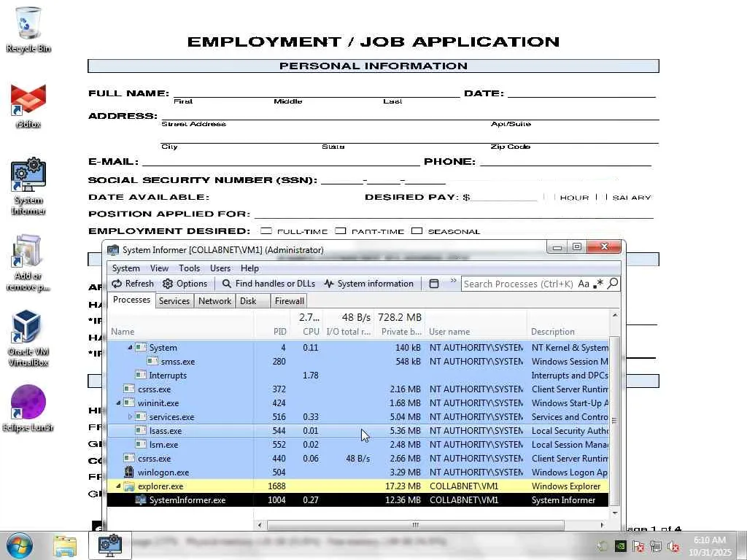Select the csrss.exe row with PID 440
The height and width of the screenshot is (560, 747).
(358, 458)
